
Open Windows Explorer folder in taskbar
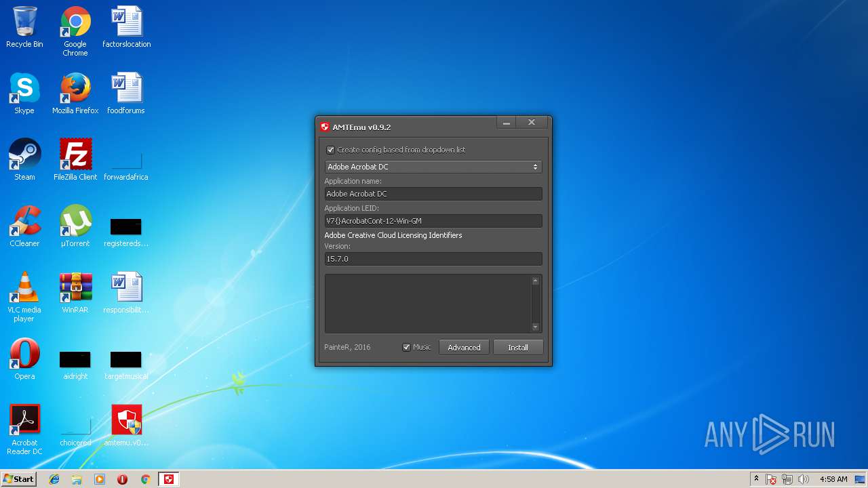tap(77, 479)
